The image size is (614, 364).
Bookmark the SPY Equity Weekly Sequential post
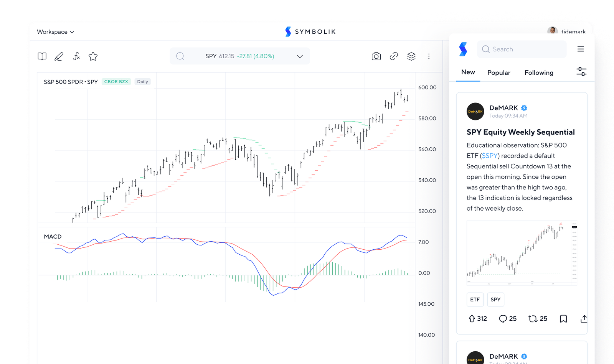tap(563, 319)
